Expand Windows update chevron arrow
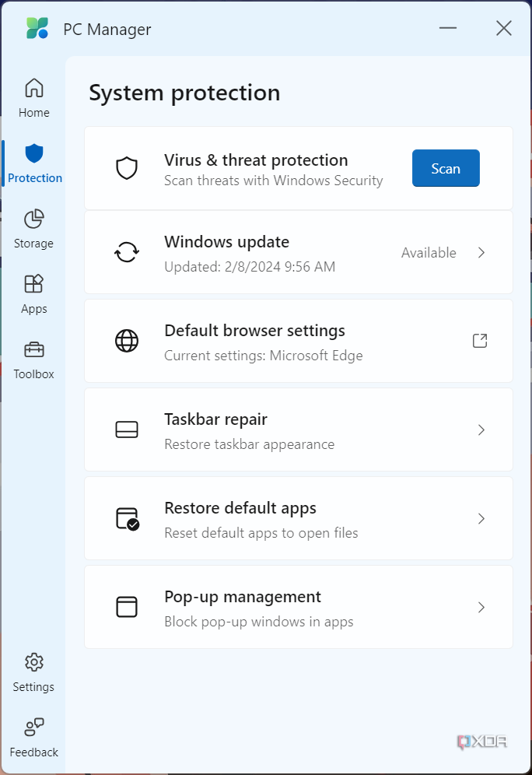This screenshot has height=775, width=532. click(481, 253)
